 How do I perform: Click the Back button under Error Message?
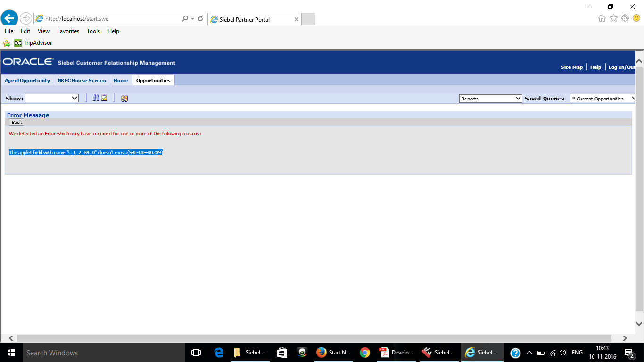pos(16,122)
